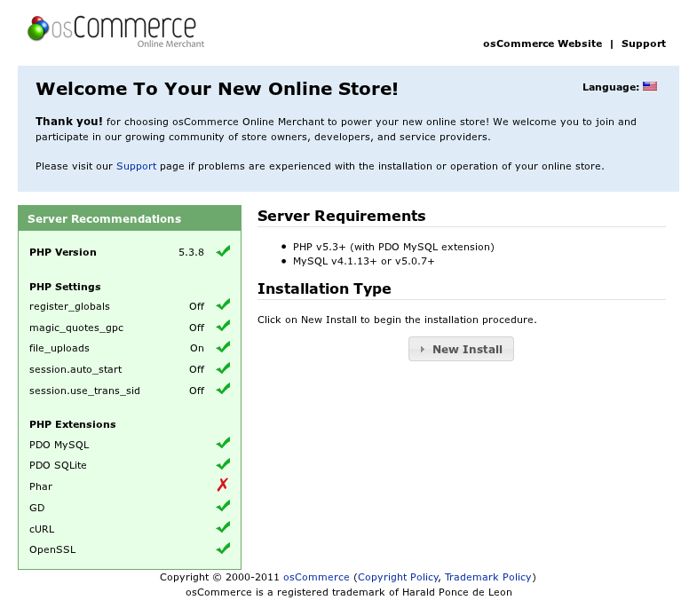Screen dimensions: 697x616
Task: Click the Phar extension label
Action: click(x=41, y=486)
